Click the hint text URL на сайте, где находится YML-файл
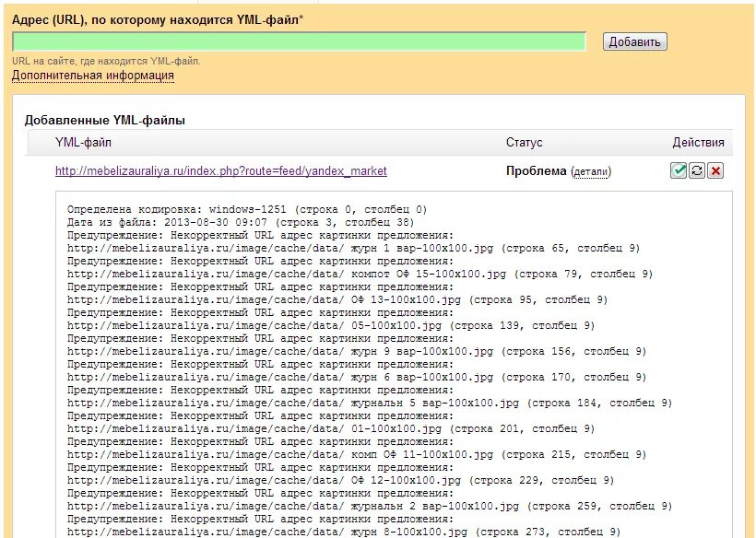Viewport: 756px width, 538px height. point(106,61)
